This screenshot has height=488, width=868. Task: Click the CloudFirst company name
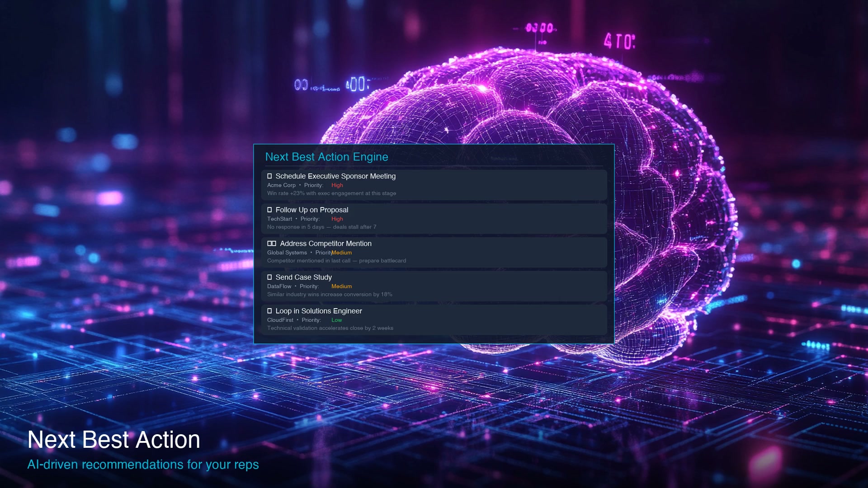pyautogui.click(x=280, y=320)
